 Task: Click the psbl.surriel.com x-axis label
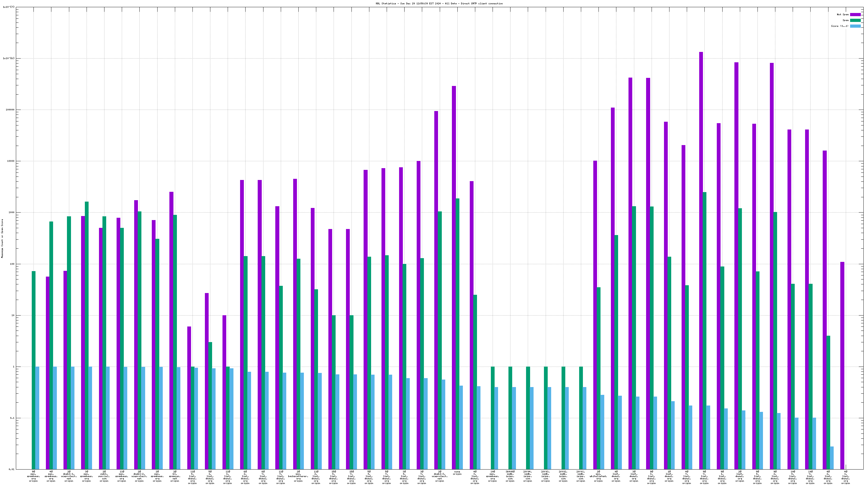tap(104, 476)
